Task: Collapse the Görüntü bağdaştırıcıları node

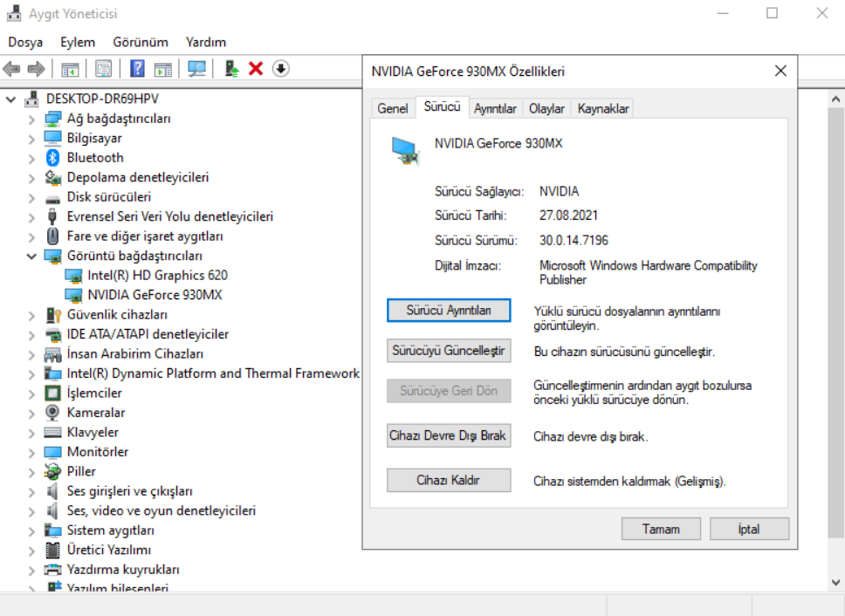Action: coord(31,256)
